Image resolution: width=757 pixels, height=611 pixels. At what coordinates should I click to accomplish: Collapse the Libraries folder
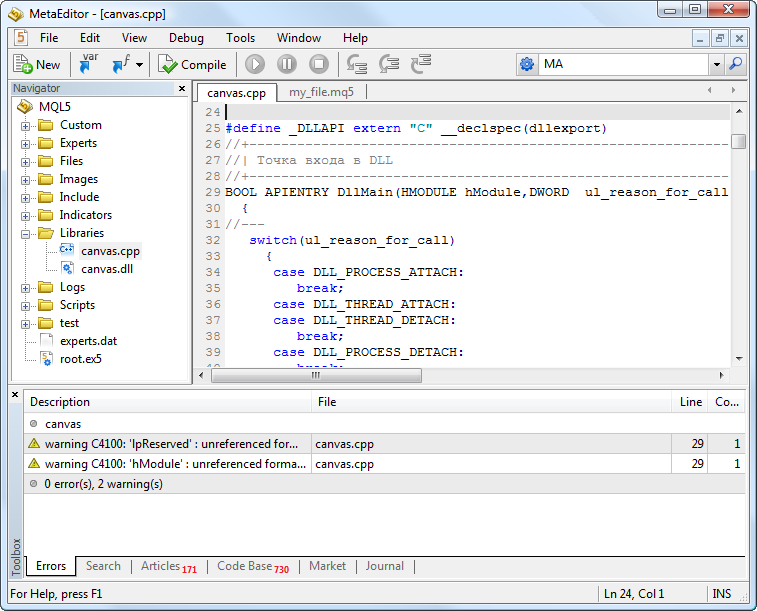click(26, 235)
